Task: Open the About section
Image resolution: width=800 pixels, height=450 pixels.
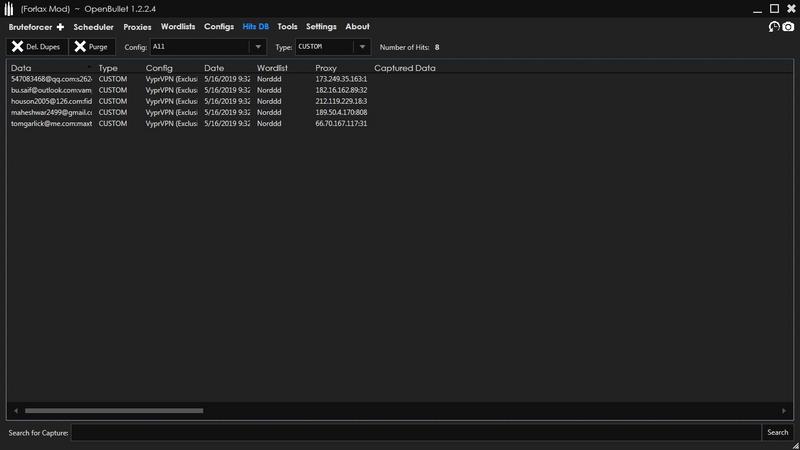Action: coord(357,27)
